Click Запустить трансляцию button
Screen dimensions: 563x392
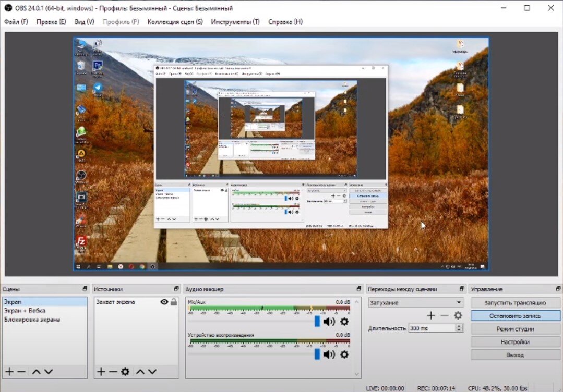515,303
